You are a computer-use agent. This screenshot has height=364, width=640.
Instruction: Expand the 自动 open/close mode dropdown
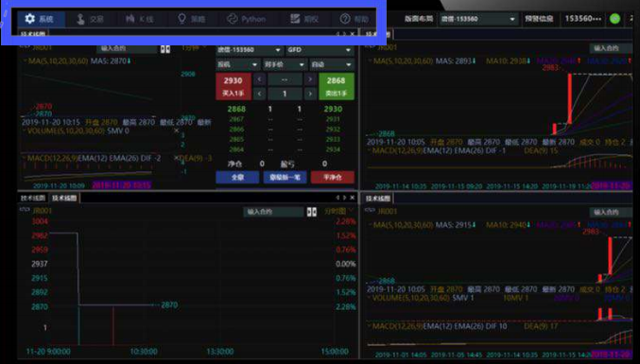(332, 64)
